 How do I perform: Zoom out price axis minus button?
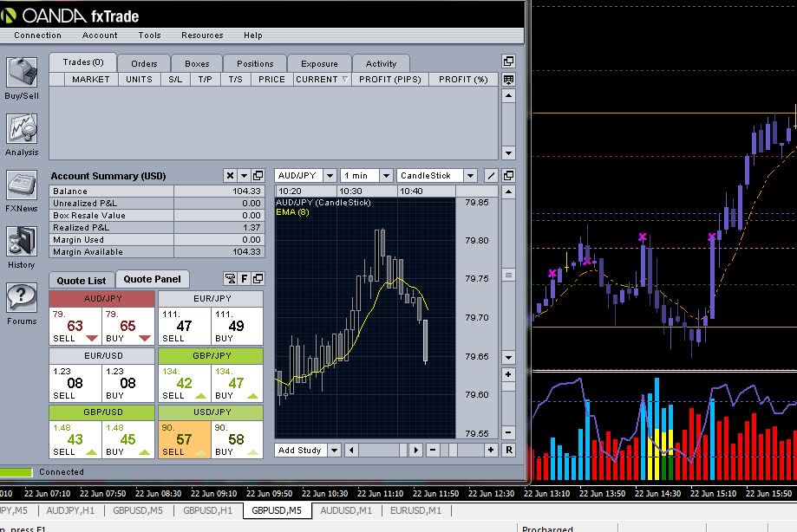click(508, 433)
